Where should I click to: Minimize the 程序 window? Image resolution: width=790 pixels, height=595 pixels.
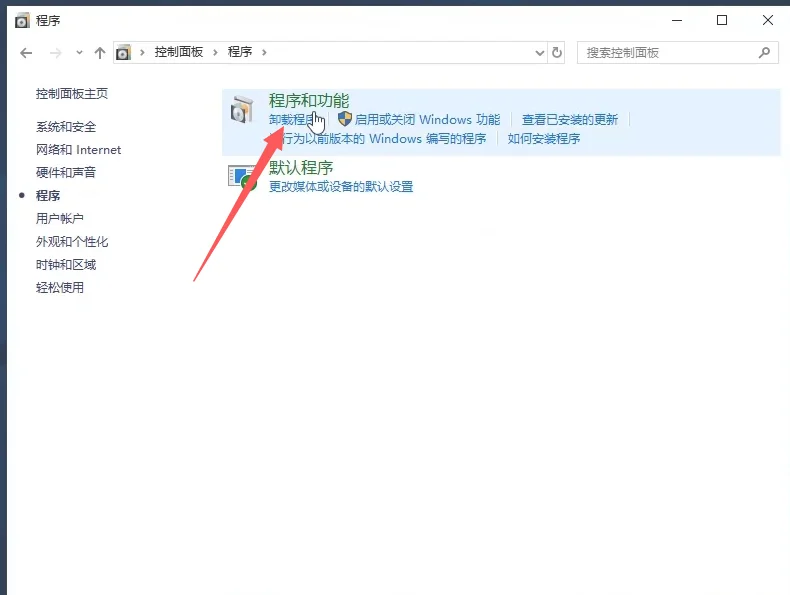pos(677,20)
